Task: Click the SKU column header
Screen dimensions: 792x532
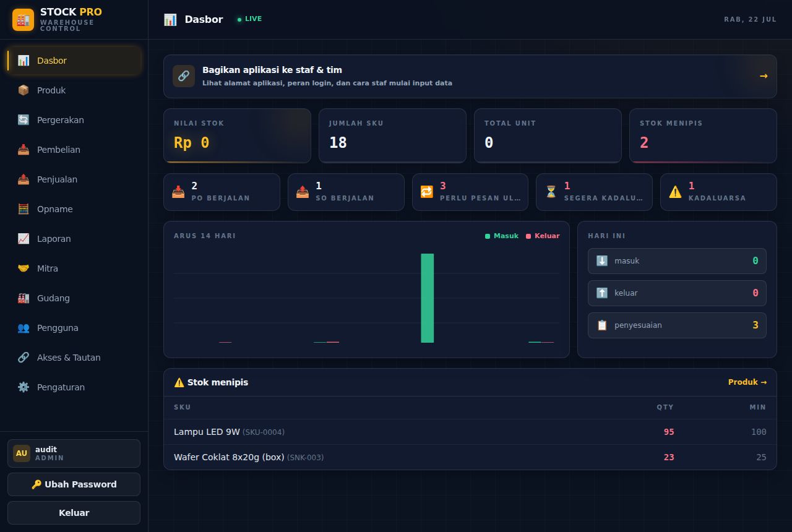Action: [183, 407]
